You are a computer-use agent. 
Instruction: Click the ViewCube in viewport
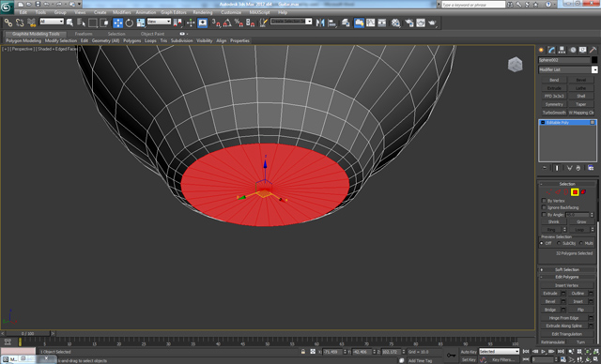coord(516,65)
